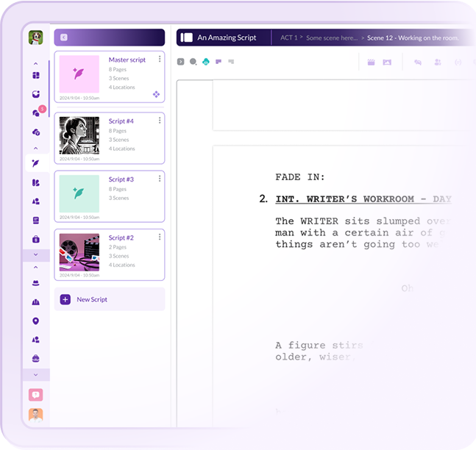Select ACT 1 in the breadcrumb
Image resolution: width=476 pixels, height=450 pixels.
coord(289,37)
